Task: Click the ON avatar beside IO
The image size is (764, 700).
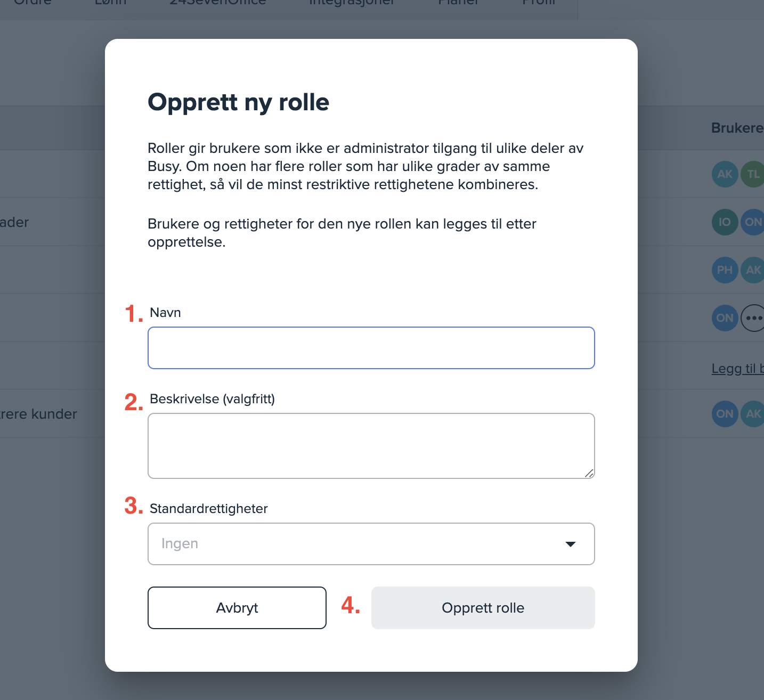Action: (753, 222)
